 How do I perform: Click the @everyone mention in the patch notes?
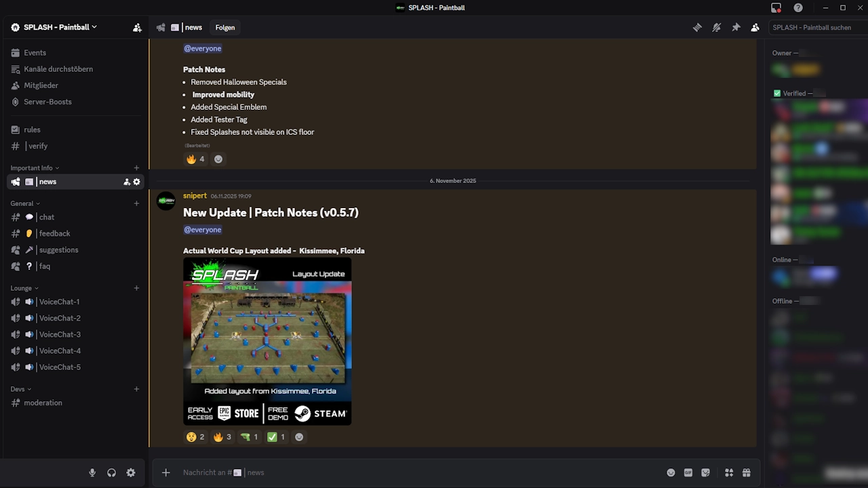pos(202,48)
